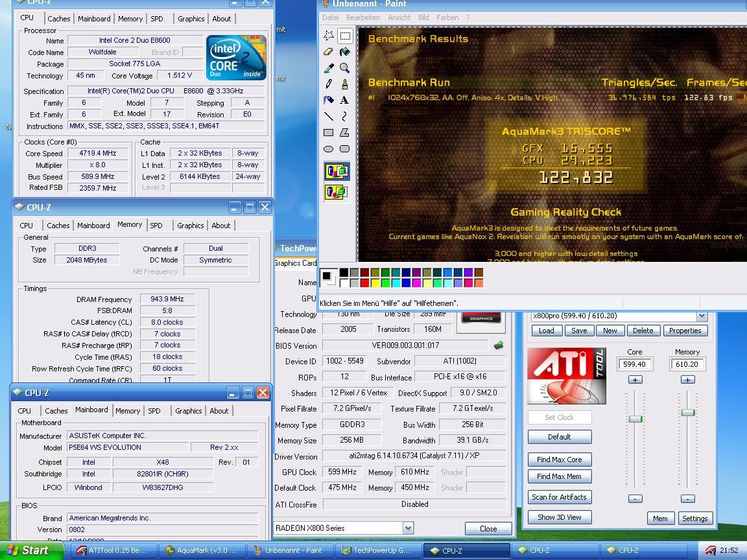Click the Find Max Mem button
Screen dimensions: 747x560
coord(560,476)
